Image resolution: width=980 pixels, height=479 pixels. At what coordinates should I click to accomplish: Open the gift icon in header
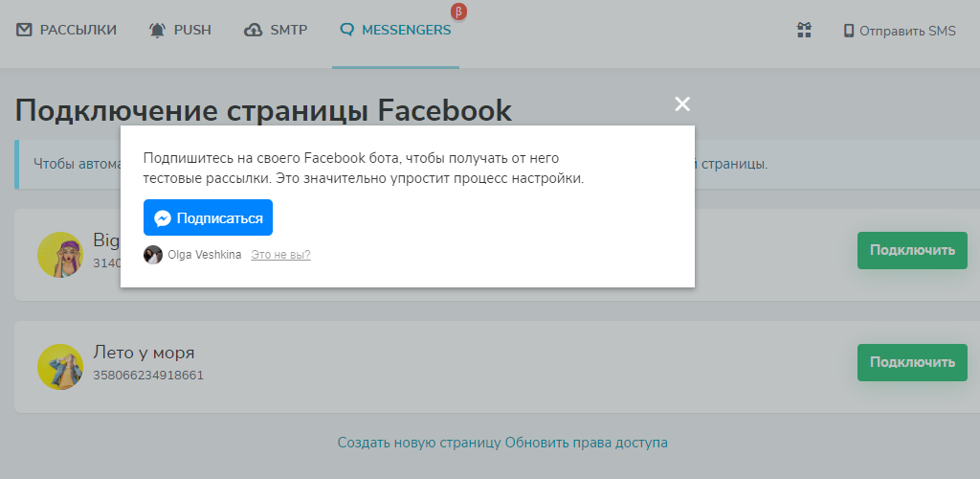click(x=804, y=30)
